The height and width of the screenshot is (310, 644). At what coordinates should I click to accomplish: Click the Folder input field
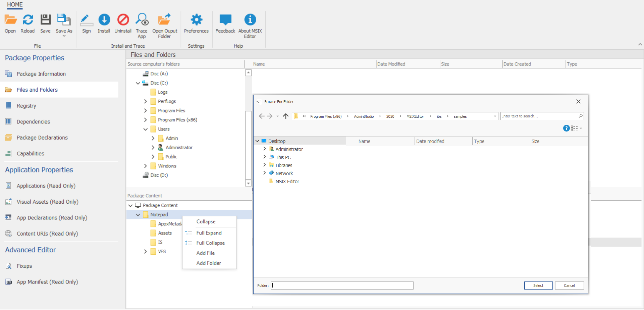click(342, 285)
